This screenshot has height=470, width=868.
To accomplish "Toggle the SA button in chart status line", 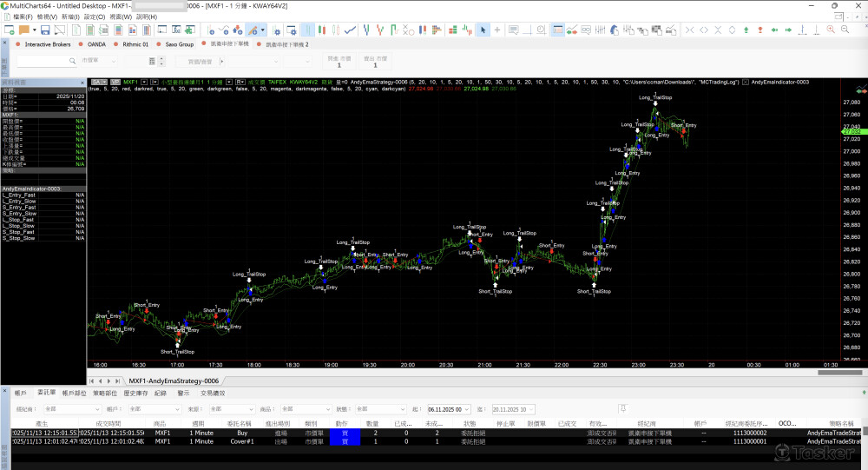I will tap(96, 82).
